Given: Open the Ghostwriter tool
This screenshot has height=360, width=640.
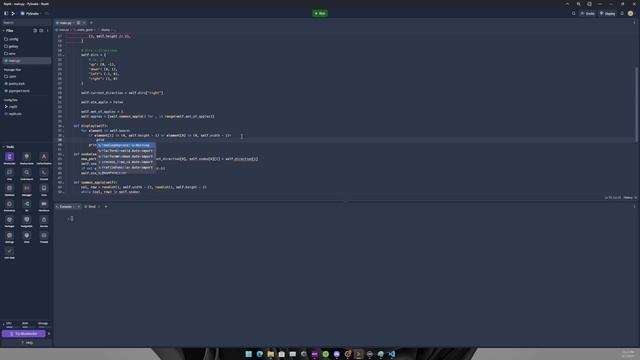Looking at the screenshot, I should (9, 158).
